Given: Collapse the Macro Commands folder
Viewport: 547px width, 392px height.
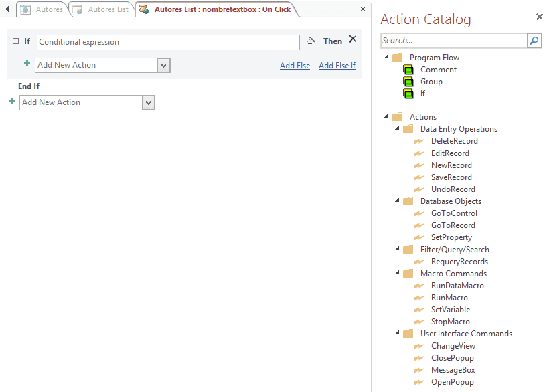Looking at the screenshot, I should click(397, 272).
